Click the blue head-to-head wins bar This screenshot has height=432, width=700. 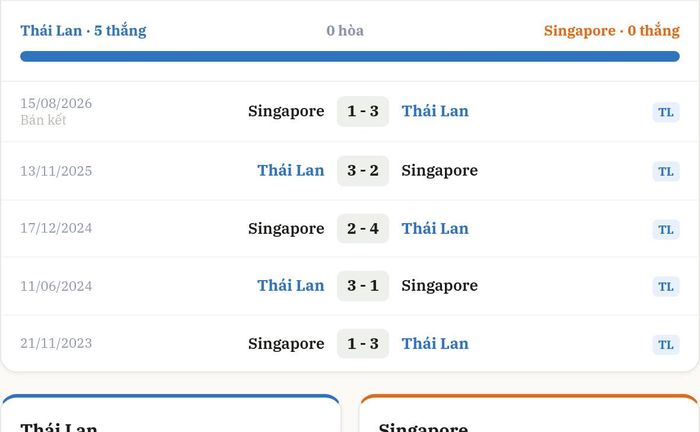pos(350,56)
